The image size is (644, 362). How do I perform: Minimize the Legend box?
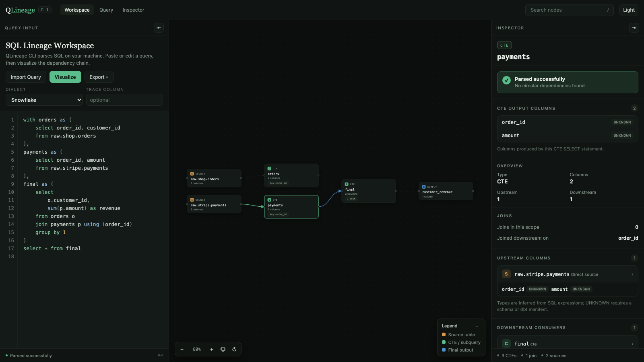pos(477,326)
